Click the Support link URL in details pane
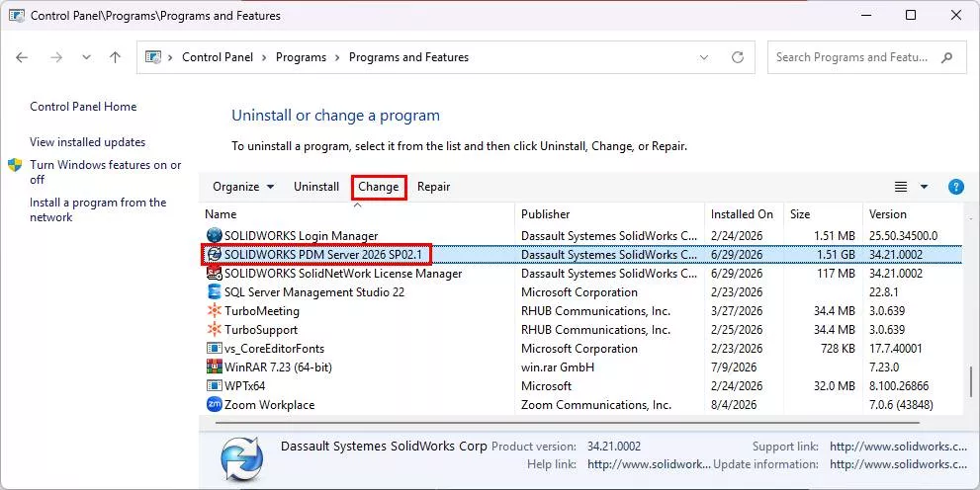Screen dimensions: 980x490 [898, 447]
